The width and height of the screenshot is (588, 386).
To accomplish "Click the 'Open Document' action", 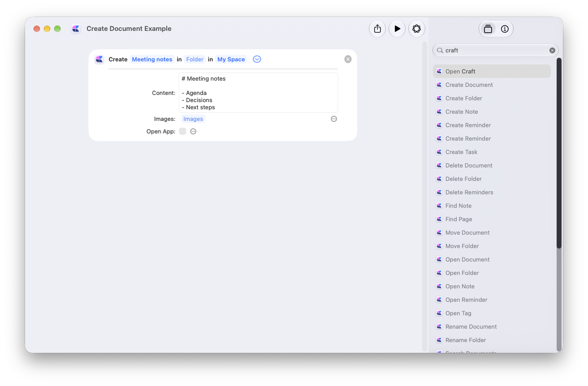I will [x=492, y=259].
